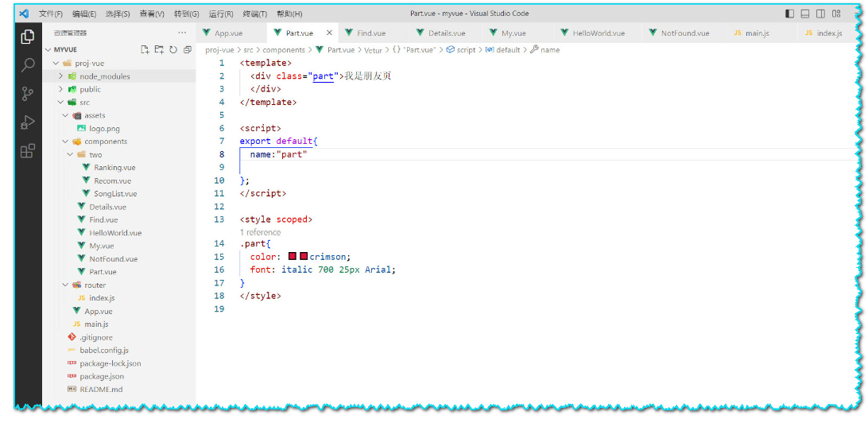Screen dimensions: 868x423
Task: Open the 终端(T) menu
Action: click(255, 14)
